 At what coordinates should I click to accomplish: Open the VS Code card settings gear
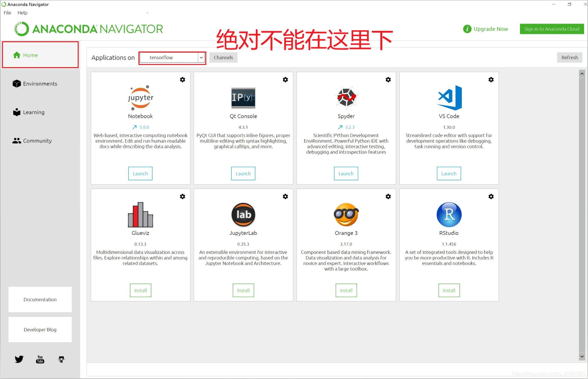click(491, 80)
